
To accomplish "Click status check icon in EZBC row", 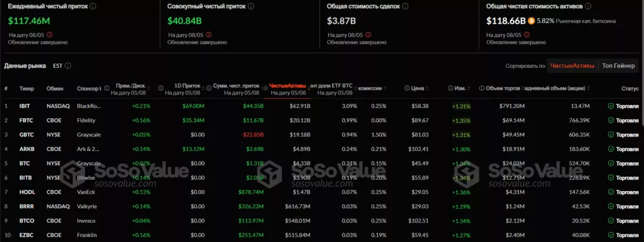I will coord(611,235).
